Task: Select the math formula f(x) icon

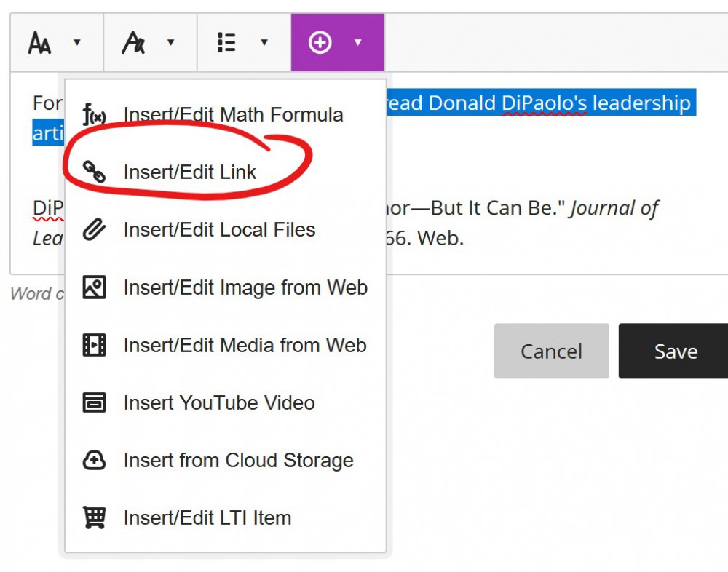Action: [x=94, y=115]
